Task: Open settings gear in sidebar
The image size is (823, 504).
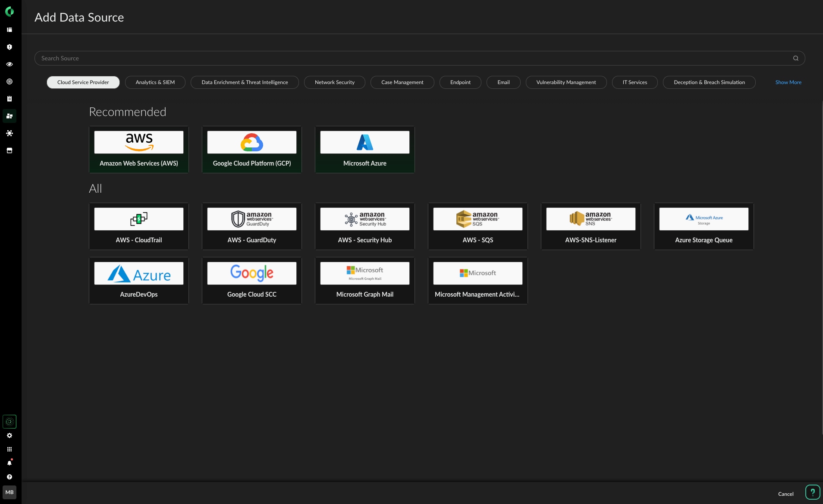Action: (9, 435)
